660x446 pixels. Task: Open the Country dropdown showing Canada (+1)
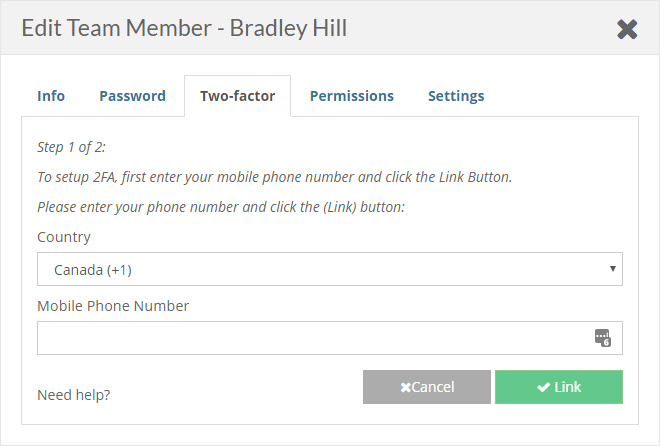pos(320,269)
